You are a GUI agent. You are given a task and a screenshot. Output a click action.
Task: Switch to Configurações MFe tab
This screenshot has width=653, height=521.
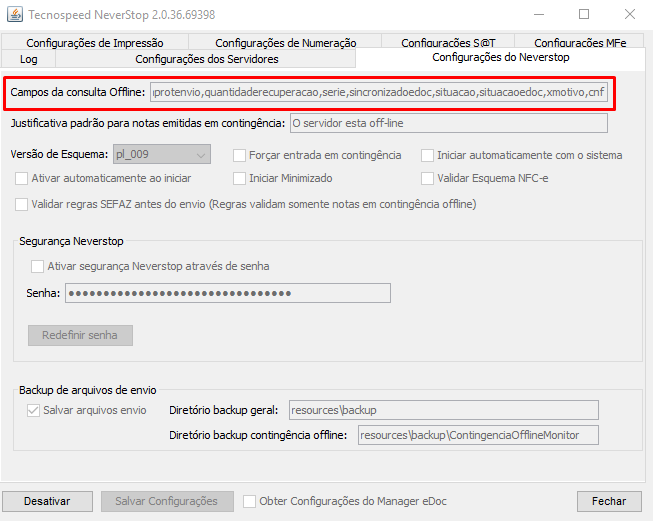[x=580, y=42]
